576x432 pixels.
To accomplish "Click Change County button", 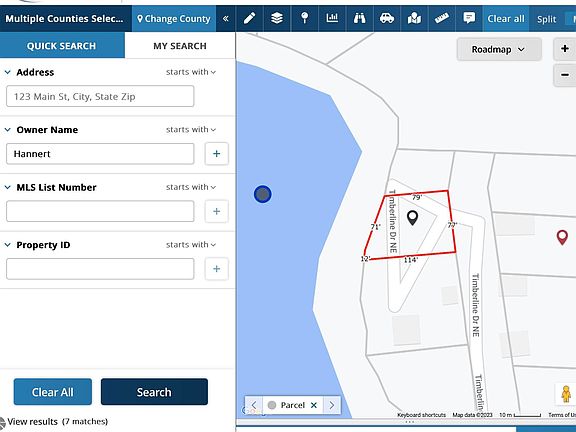I will (174, 18).
